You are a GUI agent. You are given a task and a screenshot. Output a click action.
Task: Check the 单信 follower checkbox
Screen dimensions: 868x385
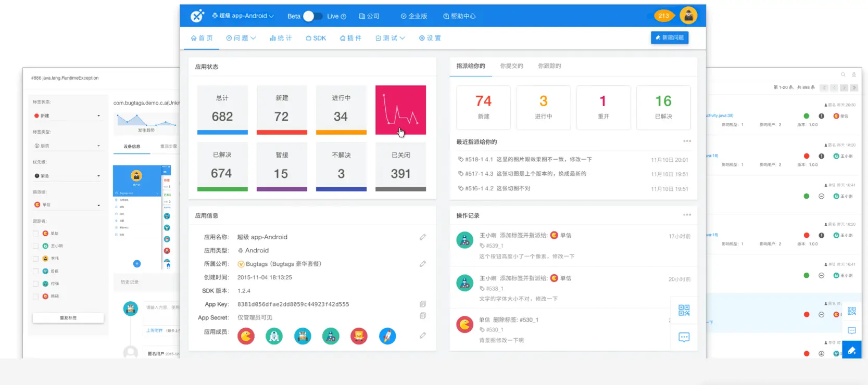pyautogui.click(x=35, y=234)
